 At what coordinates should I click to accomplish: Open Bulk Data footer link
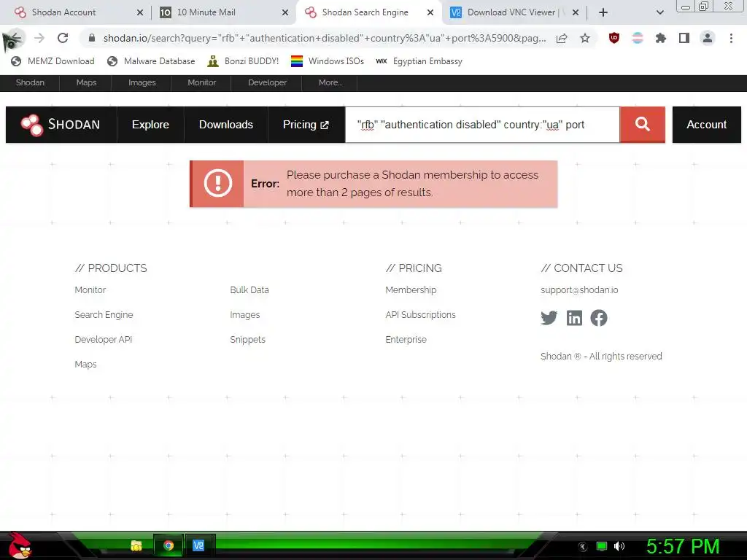point(249,290)
